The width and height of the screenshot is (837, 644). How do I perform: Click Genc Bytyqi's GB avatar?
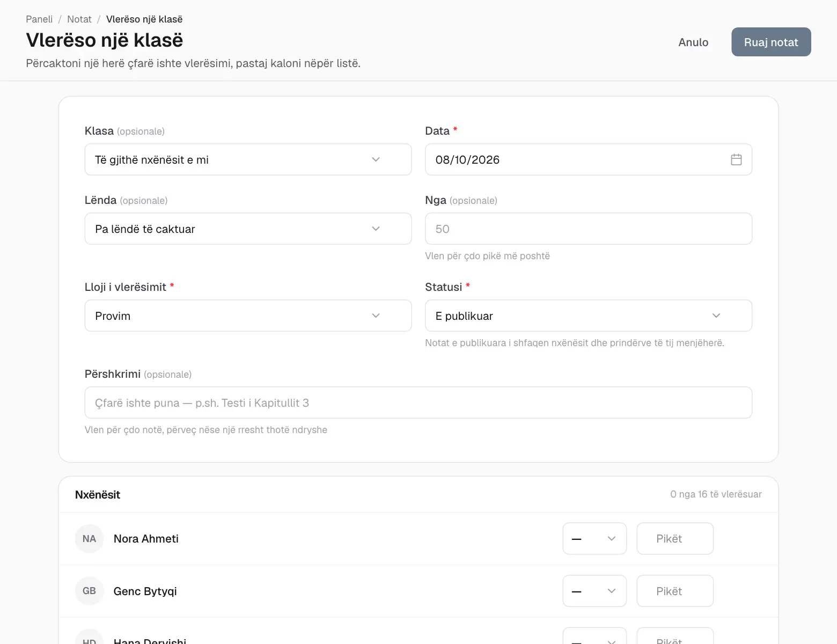click(x=89, y=591)
